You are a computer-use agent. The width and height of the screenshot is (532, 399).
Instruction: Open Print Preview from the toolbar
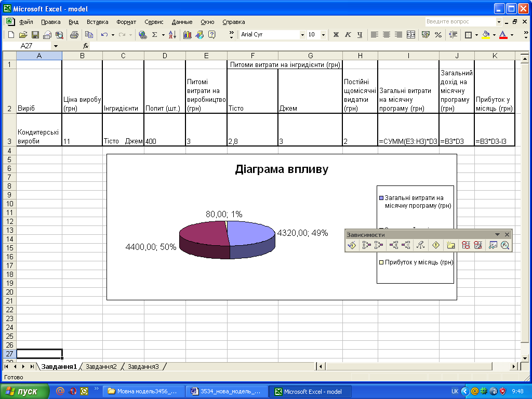[59, 35]
